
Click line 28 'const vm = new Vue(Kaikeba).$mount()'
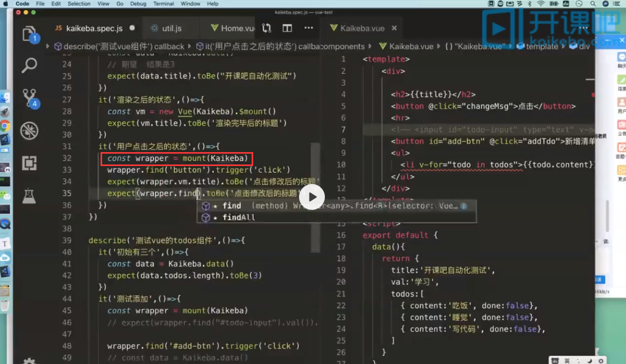point(192,111)
